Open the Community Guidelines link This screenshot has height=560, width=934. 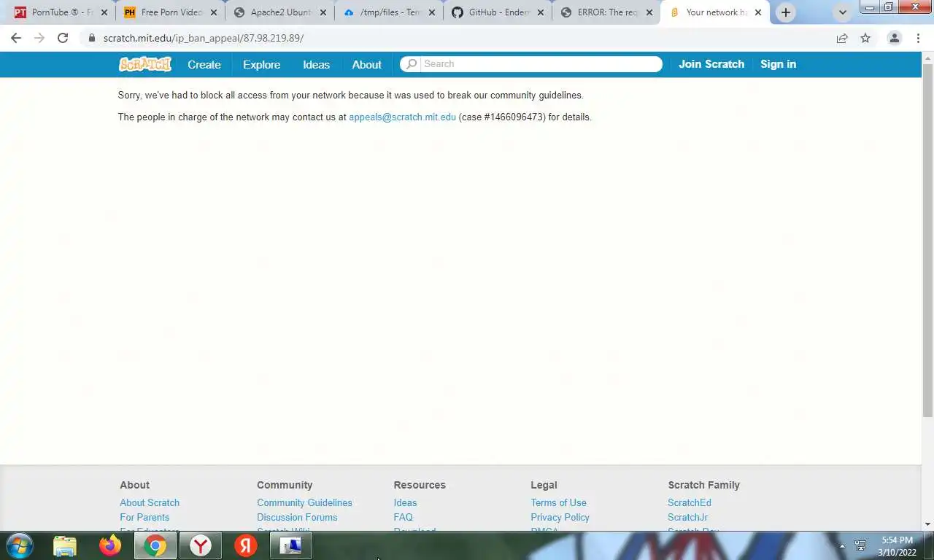click(304, 502)
